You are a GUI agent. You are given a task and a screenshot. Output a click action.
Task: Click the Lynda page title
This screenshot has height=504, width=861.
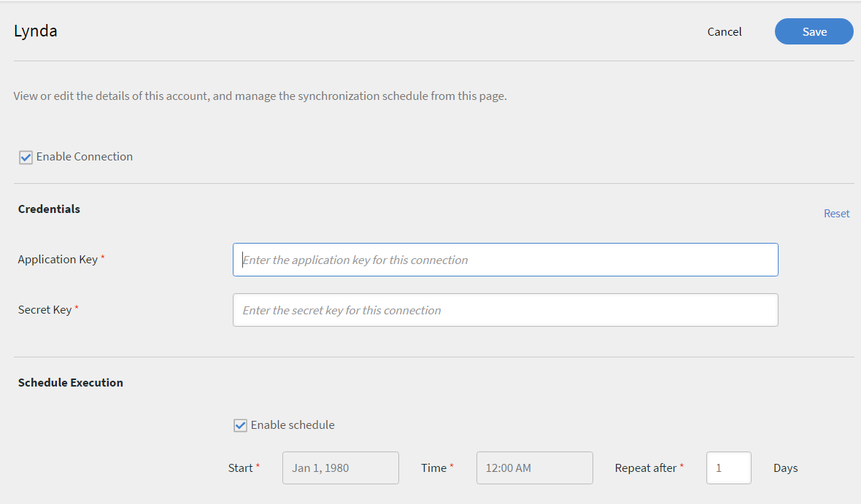[x=35, y=31]
